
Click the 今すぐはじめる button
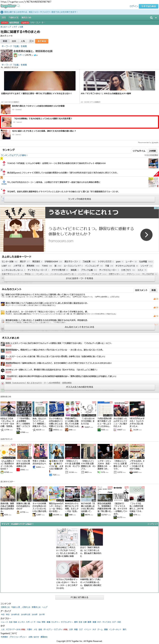pos(148,6)
